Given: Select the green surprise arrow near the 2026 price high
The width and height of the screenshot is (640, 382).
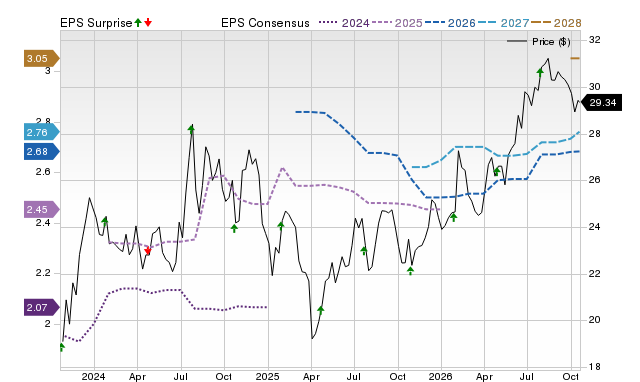Looking at the screenshot, I should click(540, 72).
